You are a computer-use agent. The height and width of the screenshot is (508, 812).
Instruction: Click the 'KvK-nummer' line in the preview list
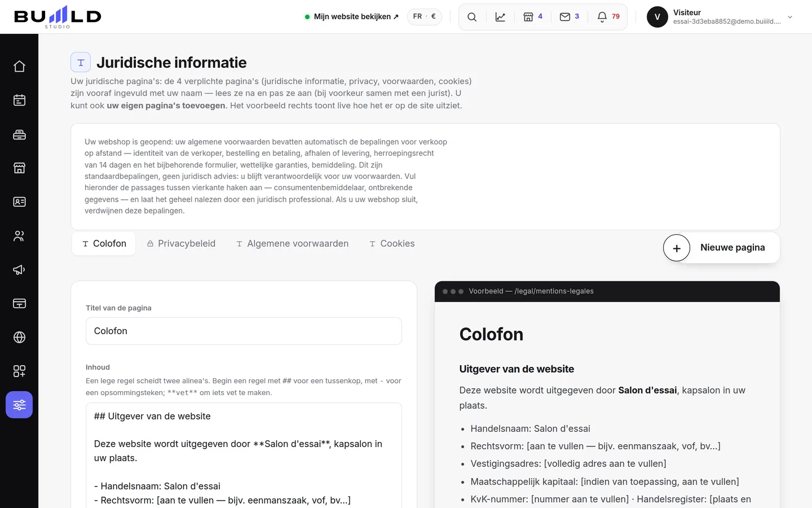click(x=611, y=500)
